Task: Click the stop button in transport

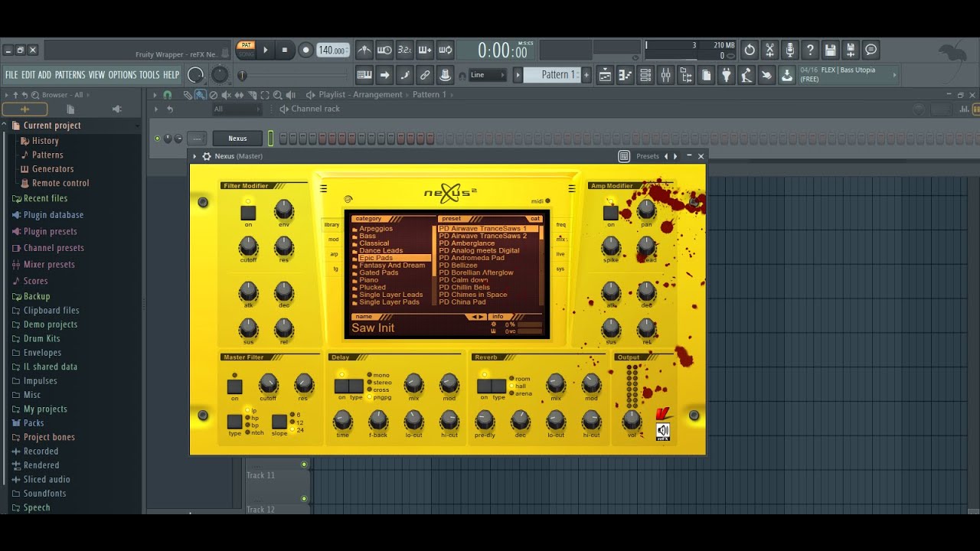Action: [x=285, y=50]
